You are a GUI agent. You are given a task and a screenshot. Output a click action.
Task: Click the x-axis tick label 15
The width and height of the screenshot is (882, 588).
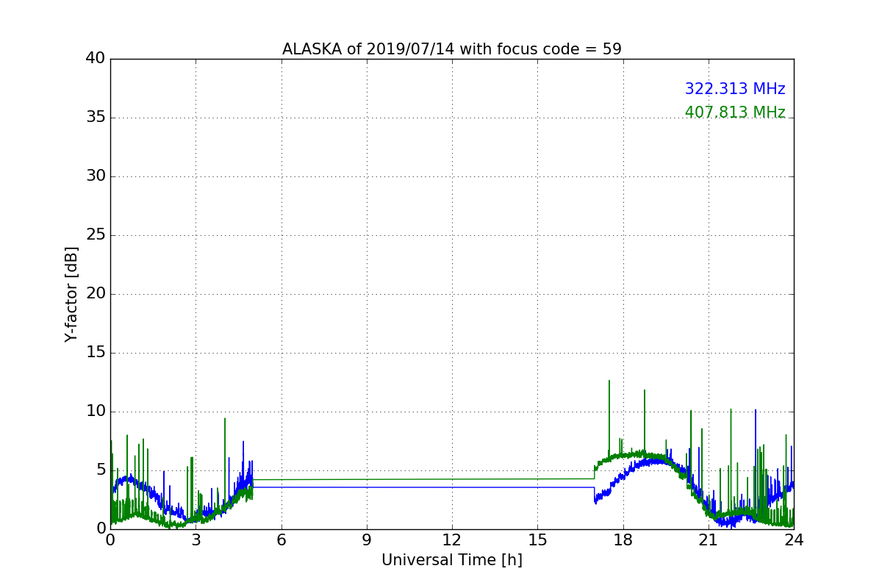(x=537, y=540)
